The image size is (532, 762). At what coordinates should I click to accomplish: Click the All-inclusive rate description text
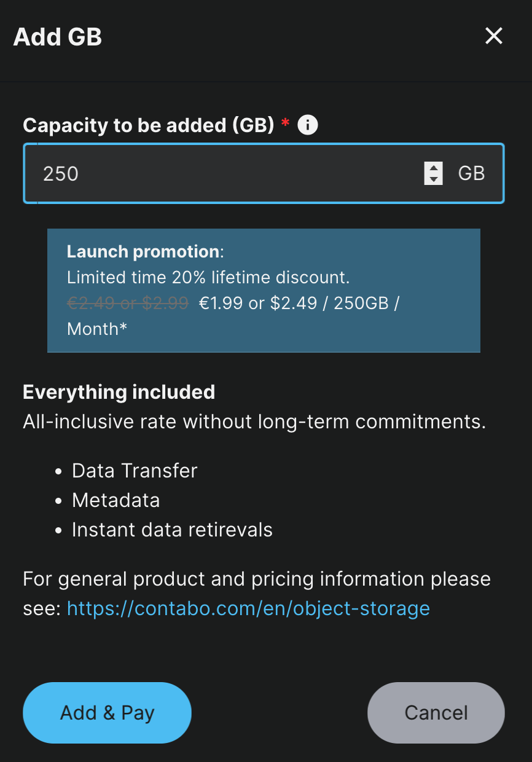[254, 422]
